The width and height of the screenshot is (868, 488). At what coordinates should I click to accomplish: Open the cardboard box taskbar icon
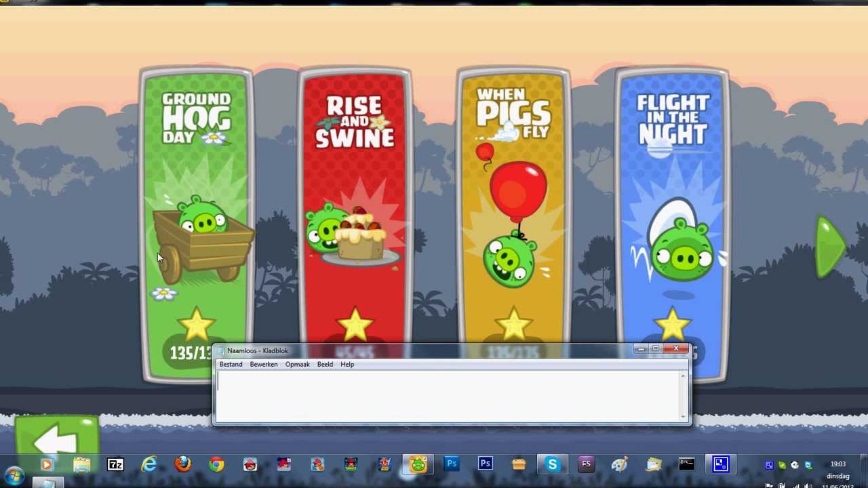(519, 465)
